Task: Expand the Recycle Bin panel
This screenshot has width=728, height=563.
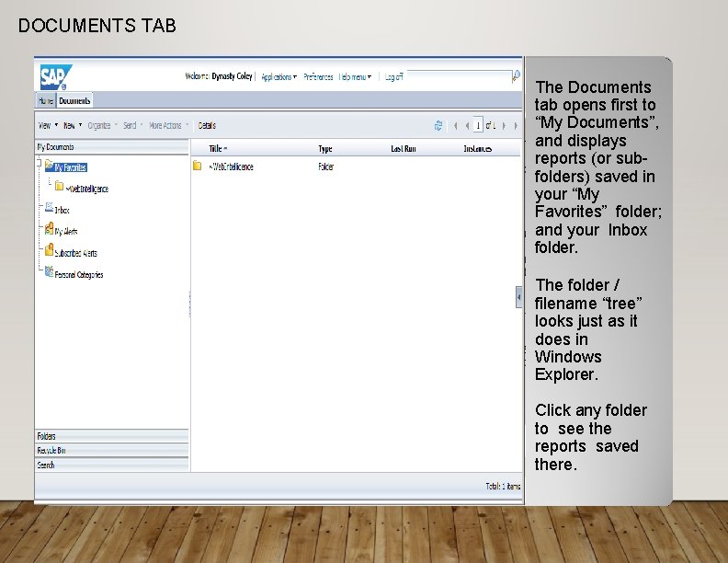Action: tap(112, 451)
